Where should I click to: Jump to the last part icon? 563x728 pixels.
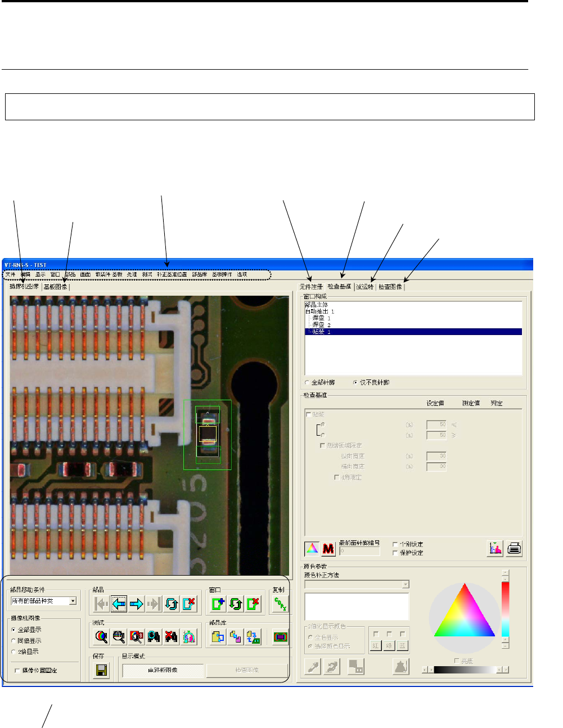pos(154,604)
